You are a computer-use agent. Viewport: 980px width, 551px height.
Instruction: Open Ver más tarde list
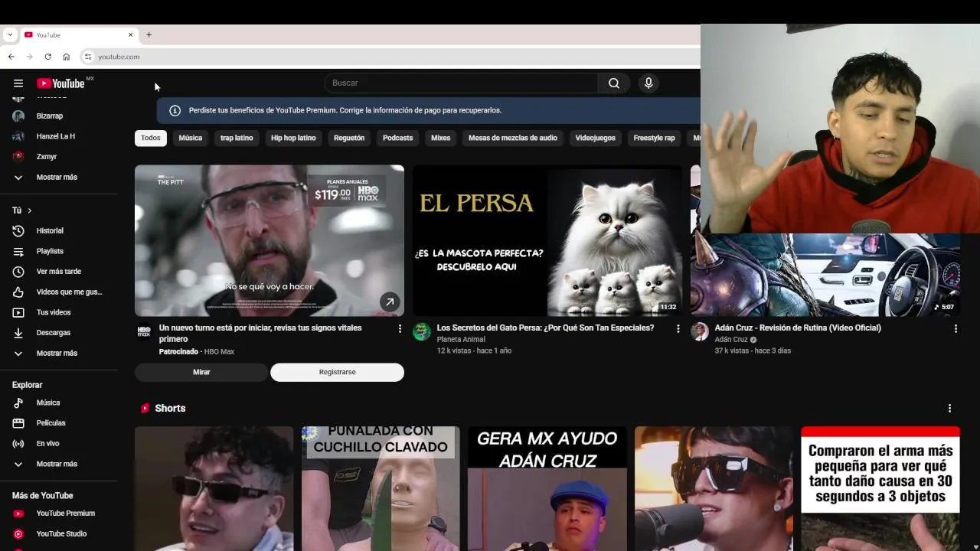(x=59, y=271)
